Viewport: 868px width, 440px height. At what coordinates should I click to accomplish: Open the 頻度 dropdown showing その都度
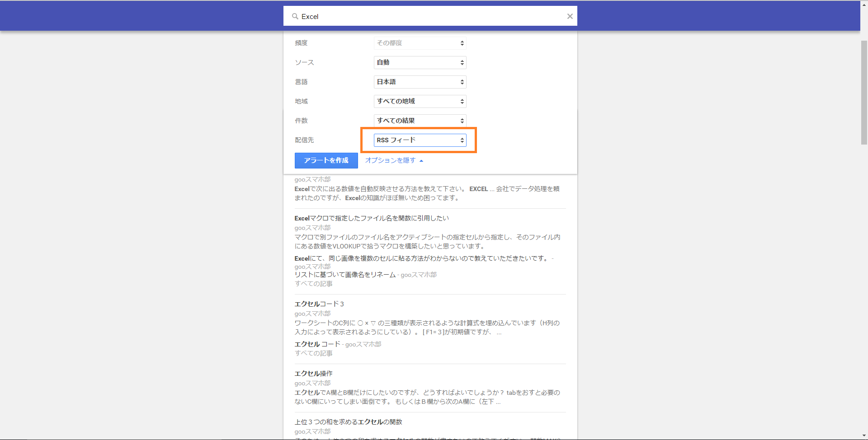coord(420,43)
